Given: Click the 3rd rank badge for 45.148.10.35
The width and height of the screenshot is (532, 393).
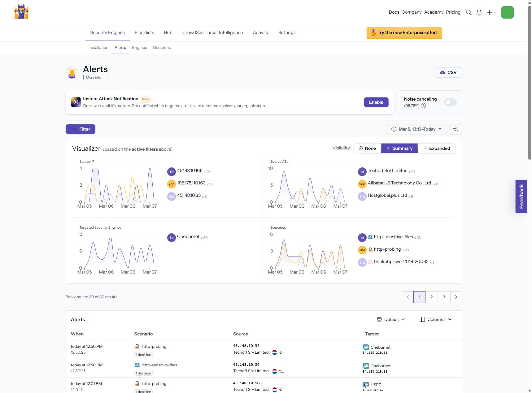Looking at the screenshot, I should [x=172, y=196].
